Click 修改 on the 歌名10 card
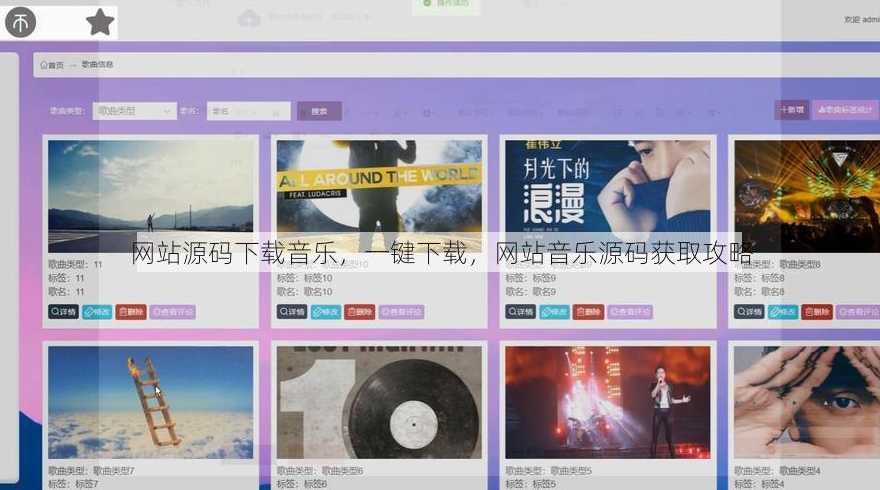This screenshot has width=880, height=490. [326, 312]
